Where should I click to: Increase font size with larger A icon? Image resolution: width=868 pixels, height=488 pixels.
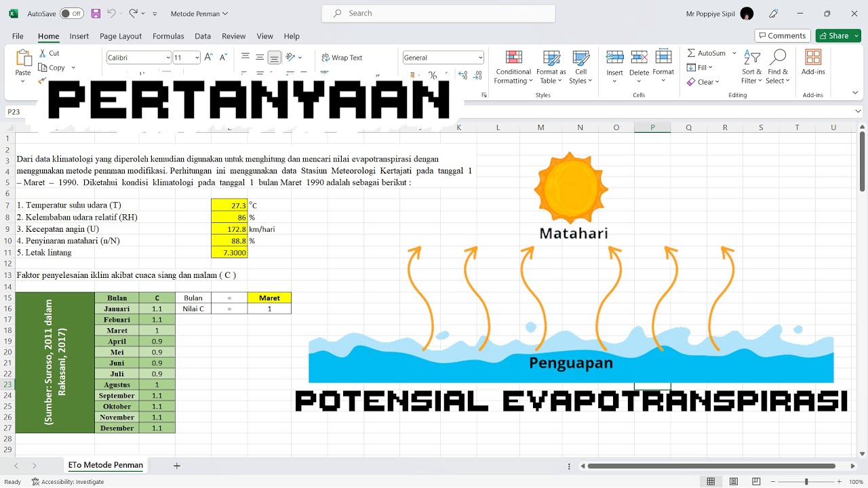pyautogui.click(x=208, y=58)
